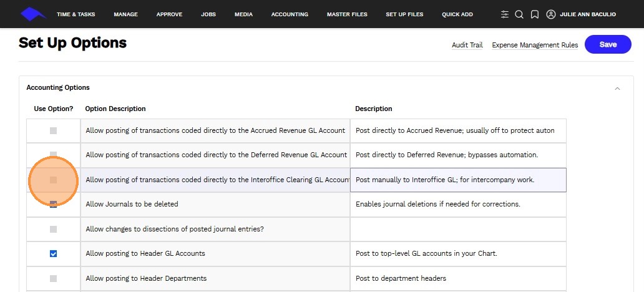The image size is (644, 292).
Task: Open the Time & Tasks menu
Action: click(76, 14)
